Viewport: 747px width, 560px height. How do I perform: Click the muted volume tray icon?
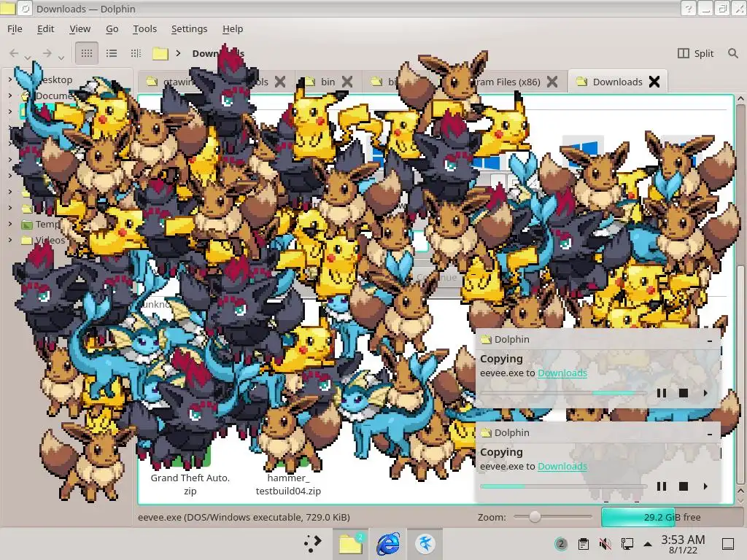point(605,544)
